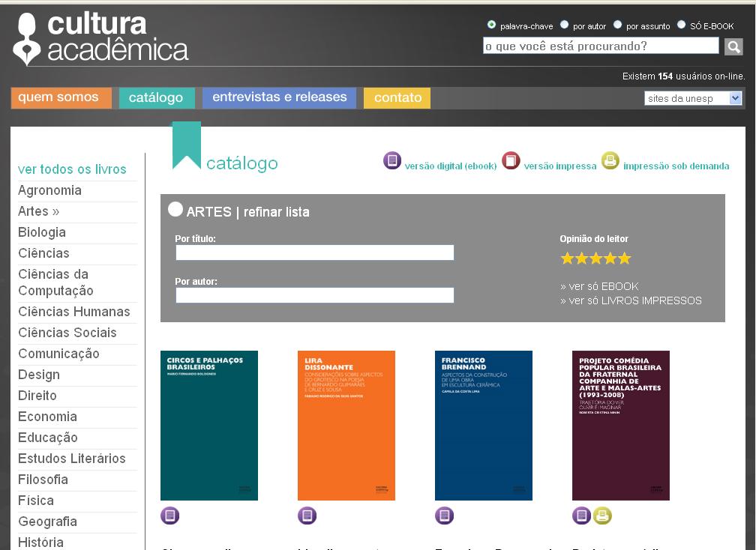756x550 pixels.
Task: Click the Por título input field
Action: click(x=314, y=253)
